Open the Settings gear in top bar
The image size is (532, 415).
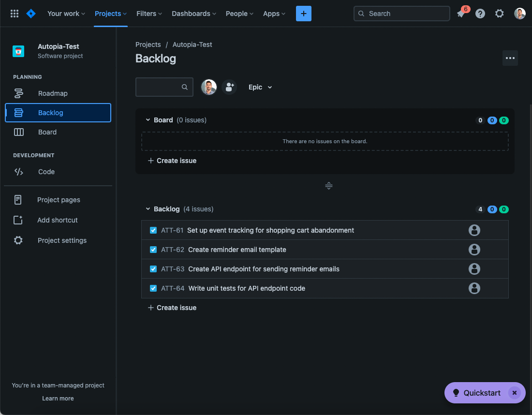click(x=499, y=14)
